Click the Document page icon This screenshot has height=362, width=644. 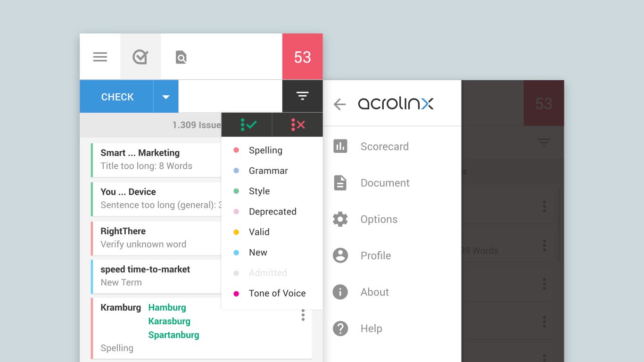tap(340, 183)
